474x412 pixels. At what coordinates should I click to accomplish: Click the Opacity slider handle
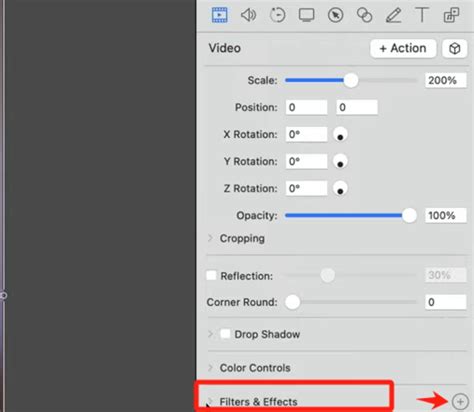(x=409, y=216)
